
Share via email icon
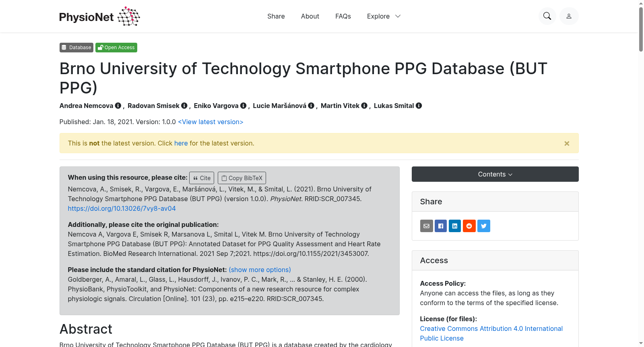(x=427, y=226)
